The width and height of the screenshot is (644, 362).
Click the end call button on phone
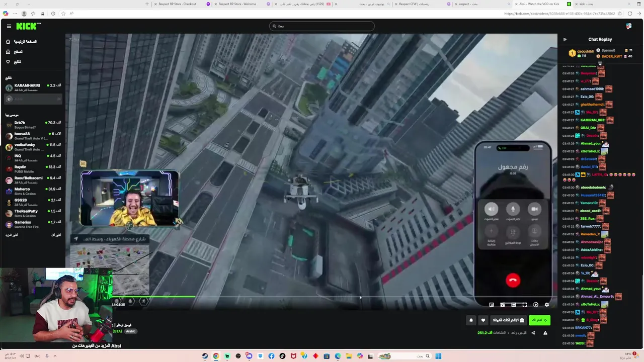(x=513, y=281)
